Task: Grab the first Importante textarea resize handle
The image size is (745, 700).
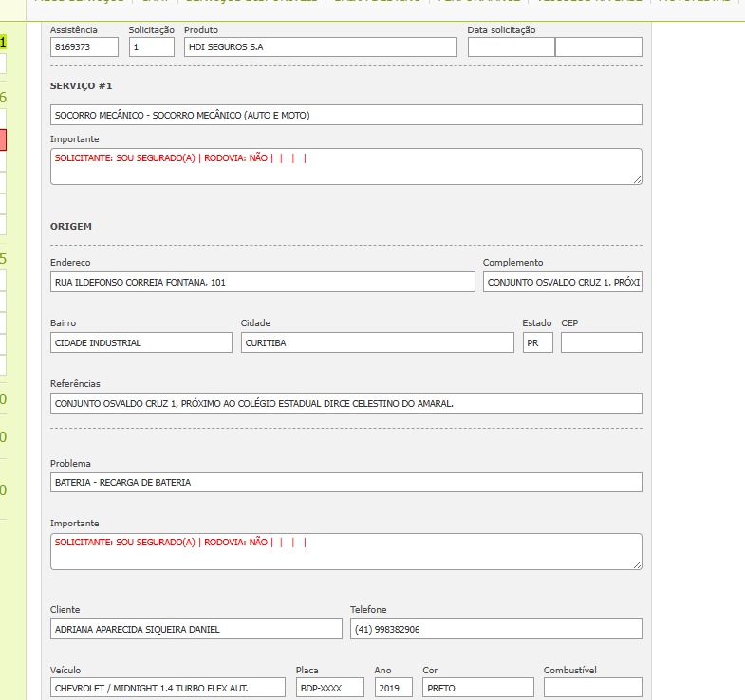Action: [637, 179]
